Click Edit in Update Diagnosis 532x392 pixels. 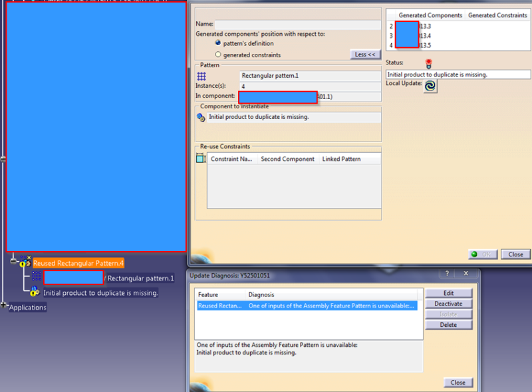448,293
